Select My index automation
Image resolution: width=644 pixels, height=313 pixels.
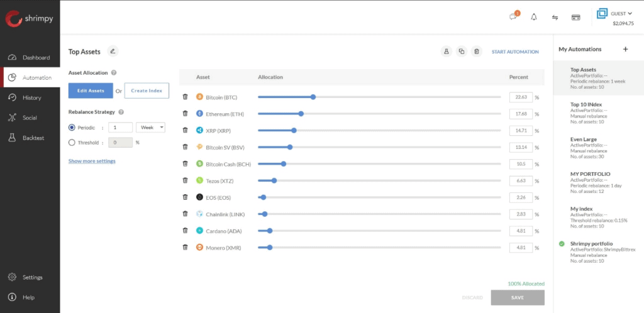coord(599,217)
